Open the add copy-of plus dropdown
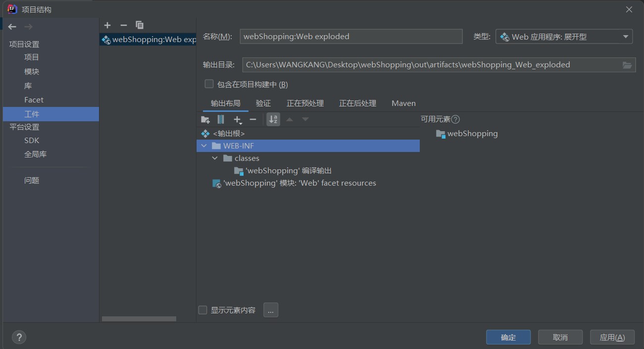Viewport: 644px width, 349px height. (238, 119)
